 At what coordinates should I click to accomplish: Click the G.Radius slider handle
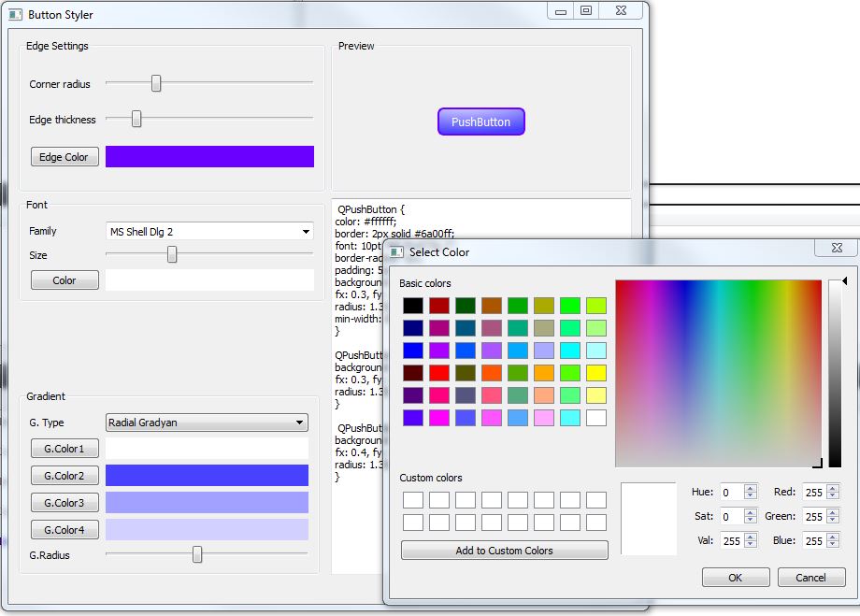pos(196,554)
